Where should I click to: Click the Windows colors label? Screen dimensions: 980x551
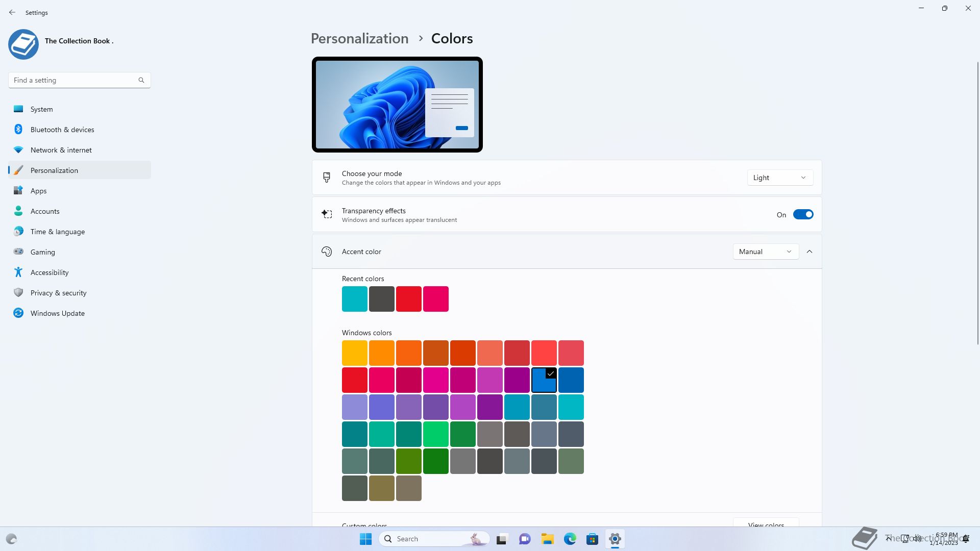(x=367, y=333)
